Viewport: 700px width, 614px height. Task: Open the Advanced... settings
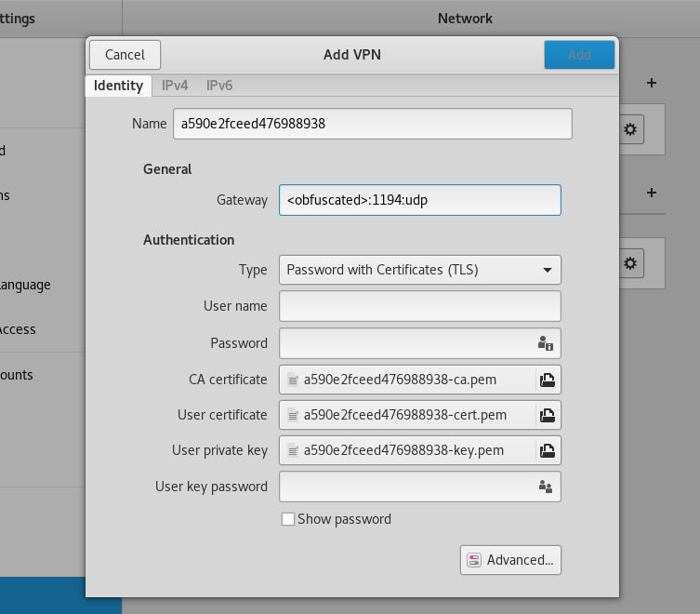[510, 560]
